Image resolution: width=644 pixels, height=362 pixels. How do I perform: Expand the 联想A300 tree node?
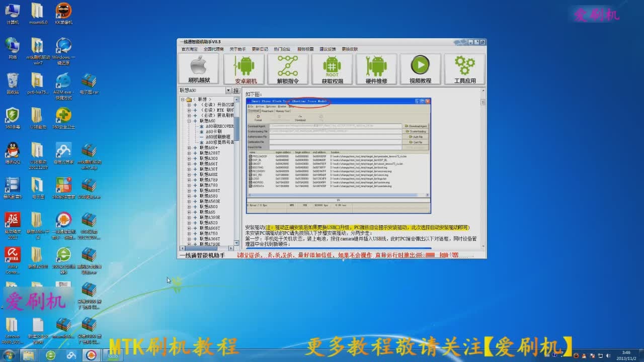(189, 158)
